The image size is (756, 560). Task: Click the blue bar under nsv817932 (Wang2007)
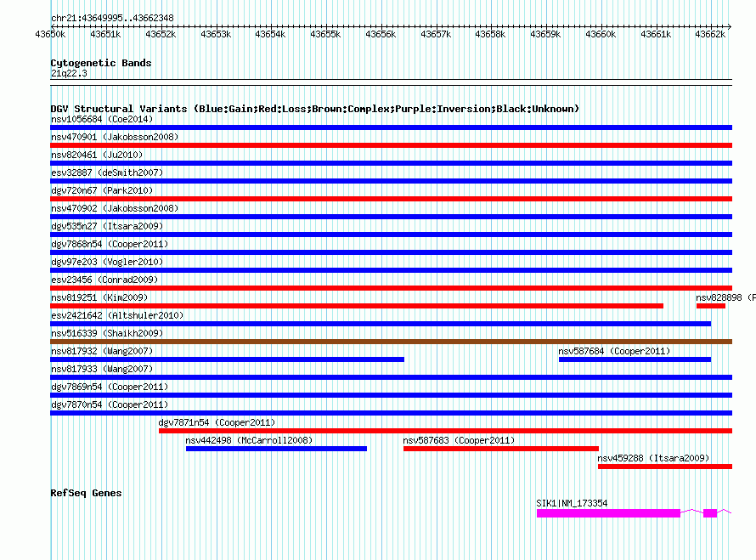[x=227, y=359]
